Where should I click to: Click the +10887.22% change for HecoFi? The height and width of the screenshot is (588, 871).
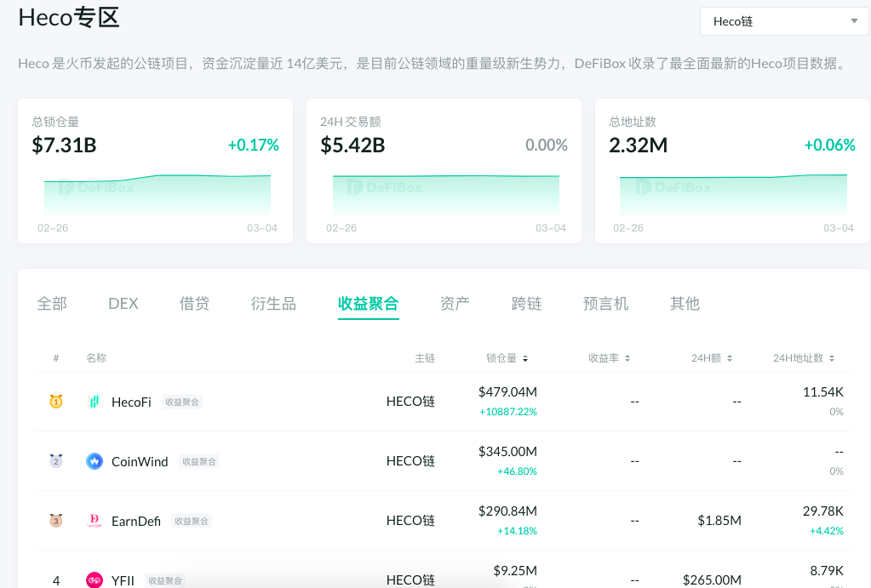[507, 412]
